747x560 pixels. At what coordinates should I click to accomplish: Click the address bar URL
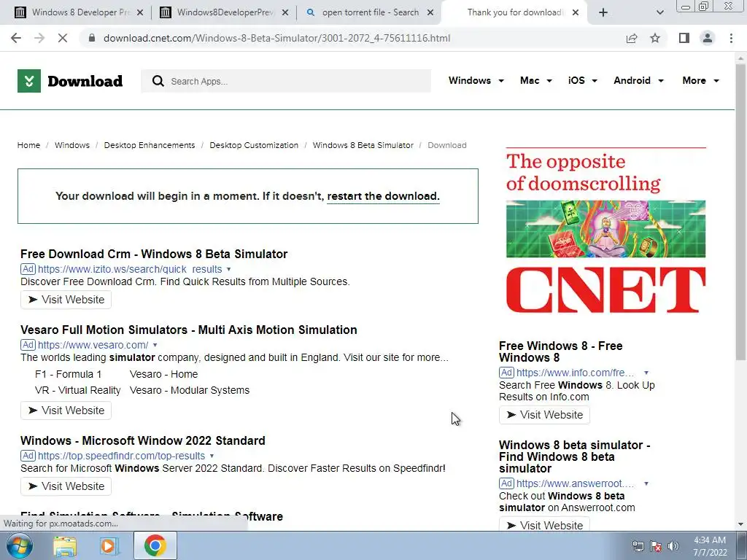tap(276, 38)
